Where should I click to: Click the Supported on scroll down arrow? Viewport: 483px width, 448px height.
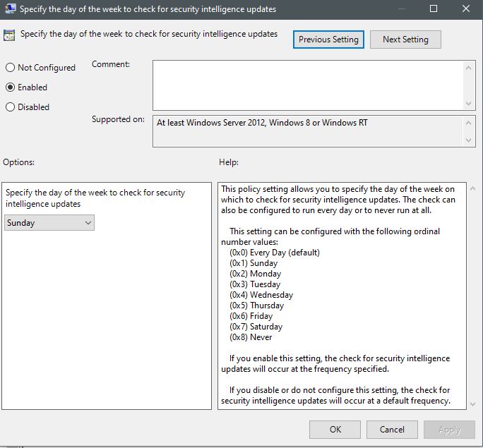(468, 140)
